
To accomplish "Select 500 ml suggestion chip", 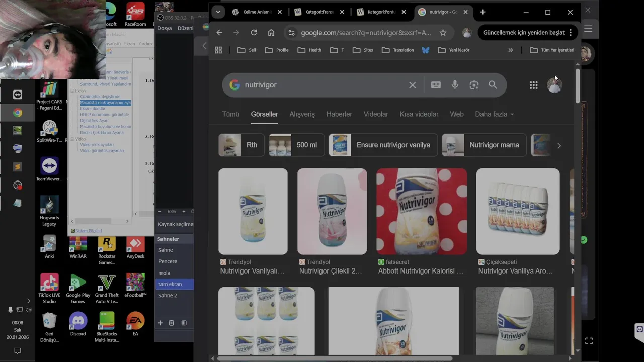I will pyautogui.click(x=296, y=145).
